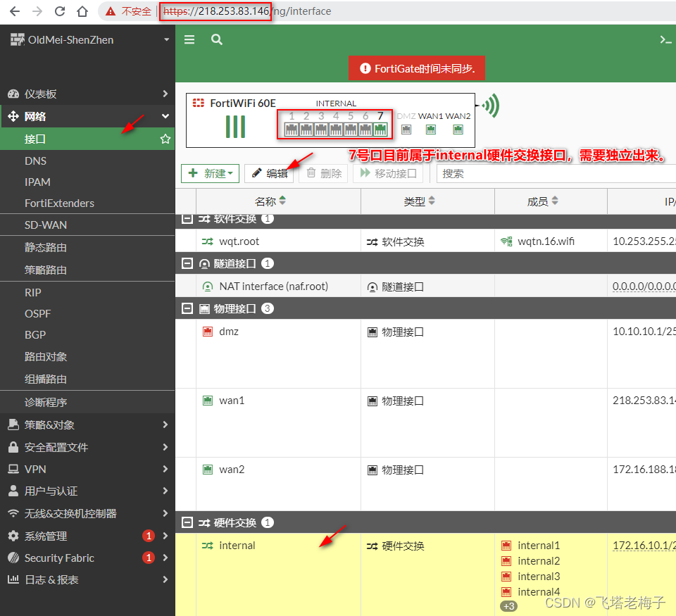Click the green wan2 interface icon
676x616 pixels.
pyautogui.click(x=208, y=469)
